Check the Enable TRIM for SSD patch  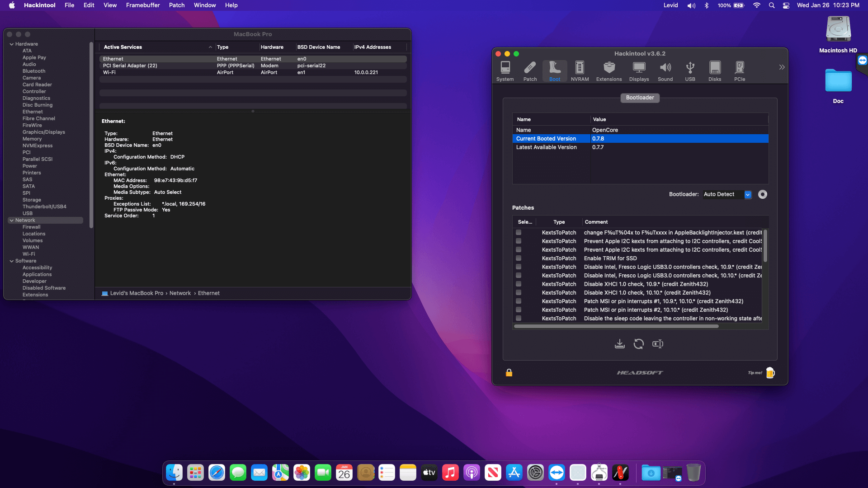pos(519,258)
